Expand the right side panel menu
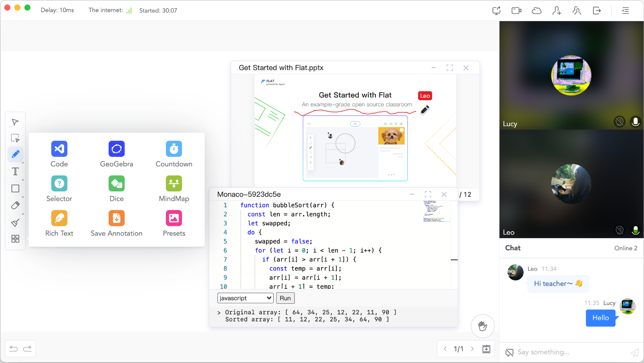Viewport: 644px width, 363px height. (x=625, y=11)
